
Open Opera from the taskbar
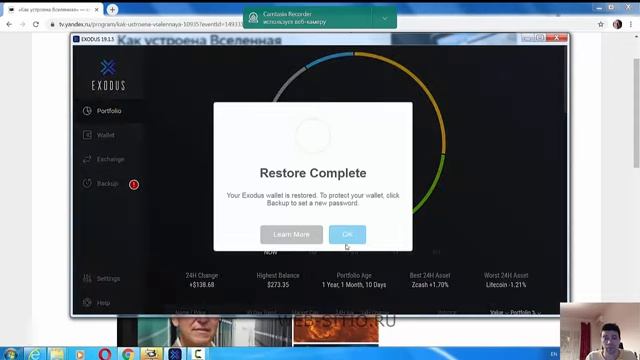pos(104,354)
